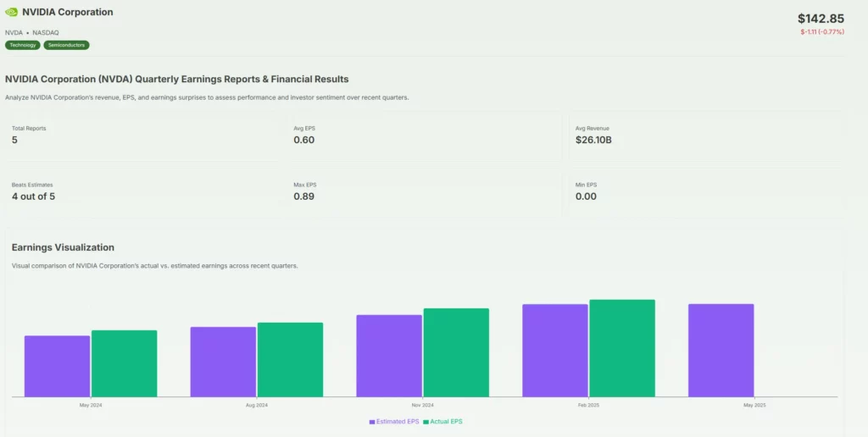Click the Semiconductors industry tag

(x=66, y=45)
